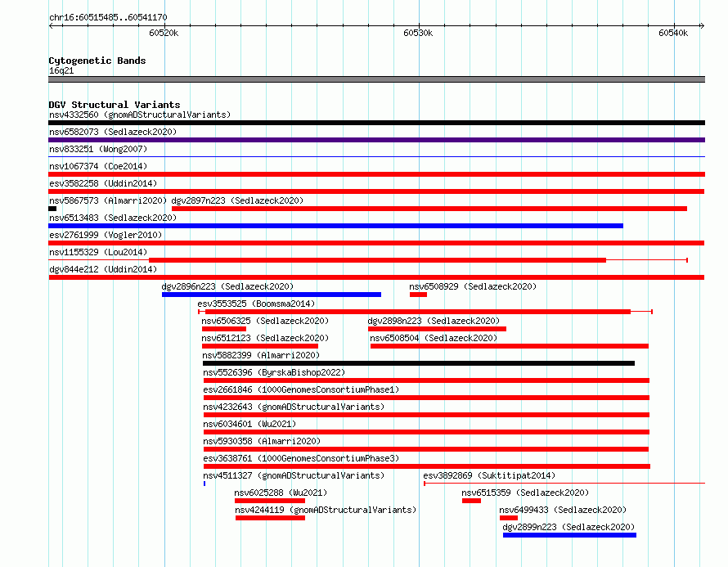Click the 60530k ruler tick label
The image size is (728, 567).
pyautogui.click(x=418, y=33)
